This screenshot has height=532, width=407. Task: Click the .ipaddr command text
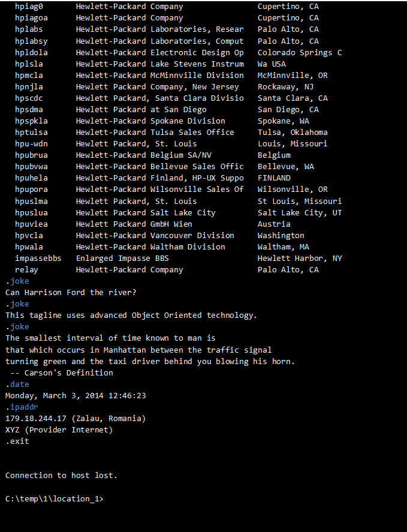coord(22,407)
